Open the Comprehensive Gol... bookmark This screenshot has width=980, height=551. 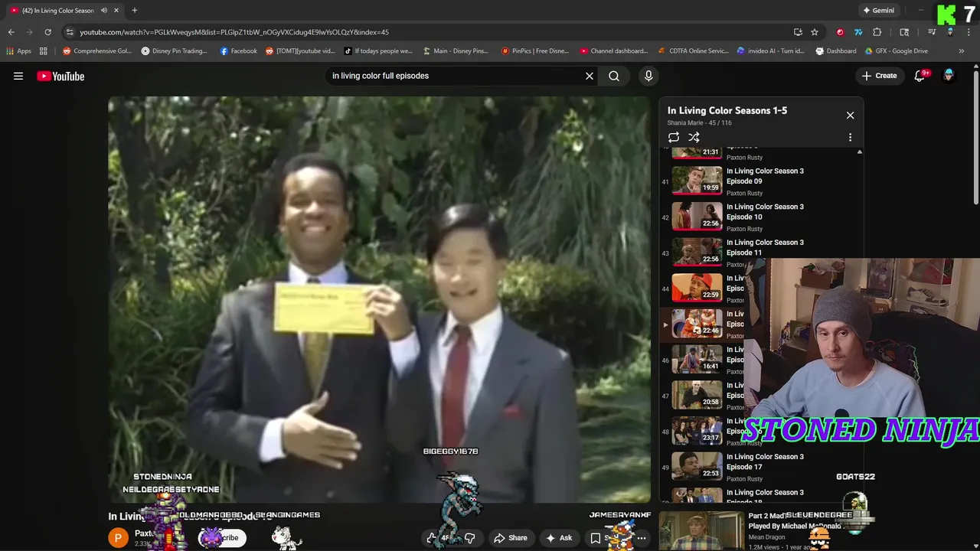tap(97, 51)
